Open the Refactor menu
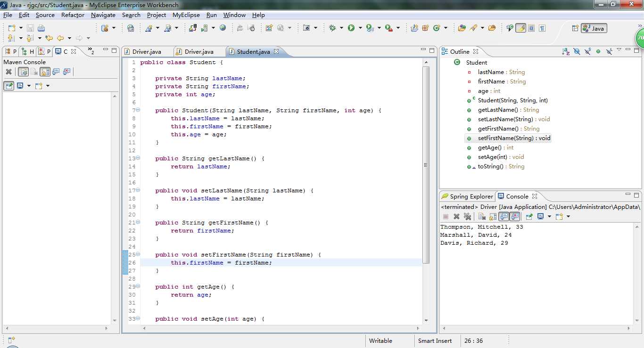 (73, 15)
